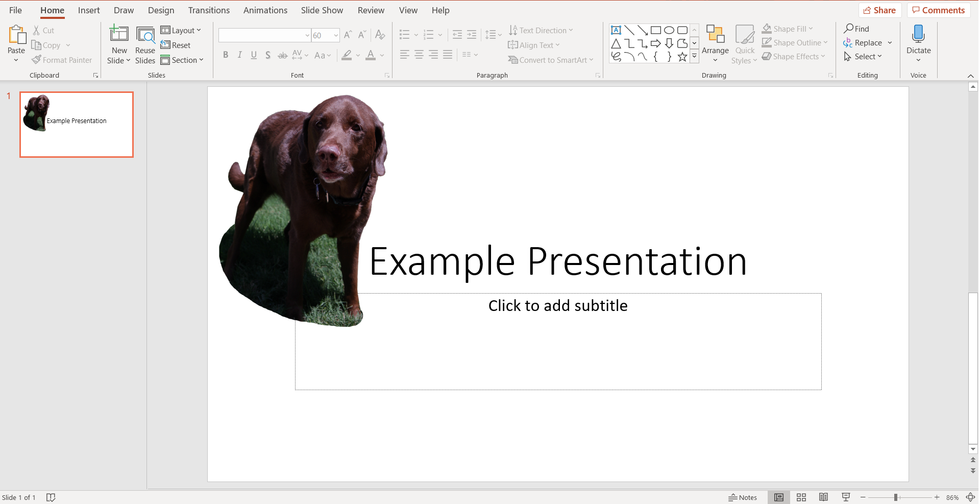Viewport: 980px width, 504px height.
Task: Click the New Slide icon
Action: coord(119,34)
